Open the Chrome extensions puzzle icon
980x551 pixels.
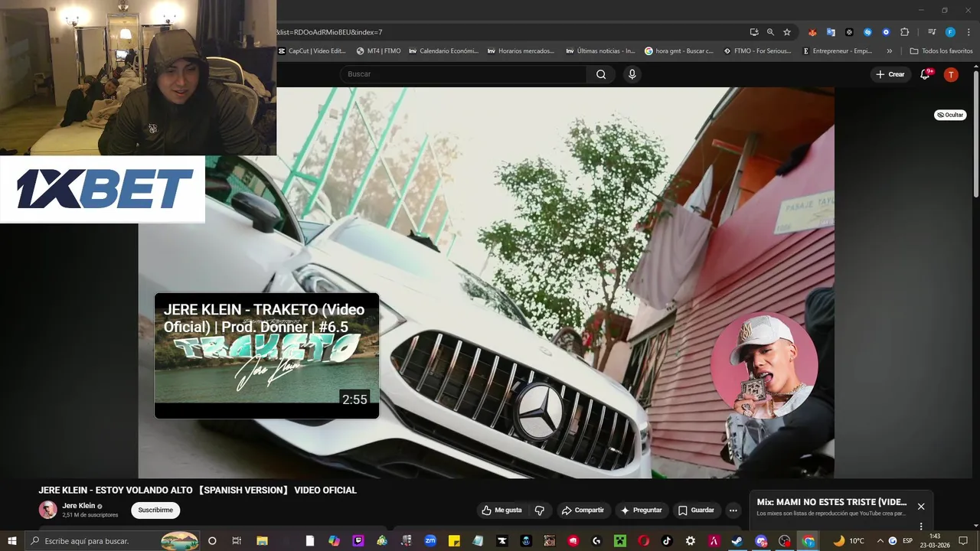[904, 32]
